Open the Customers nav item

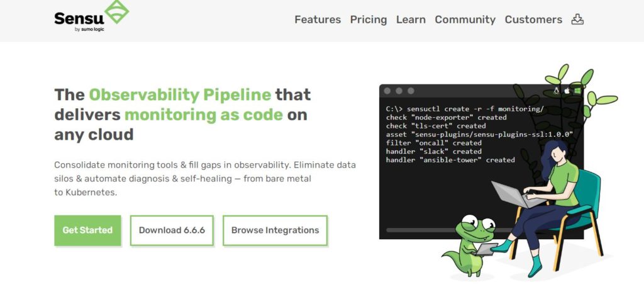[533, 20]
